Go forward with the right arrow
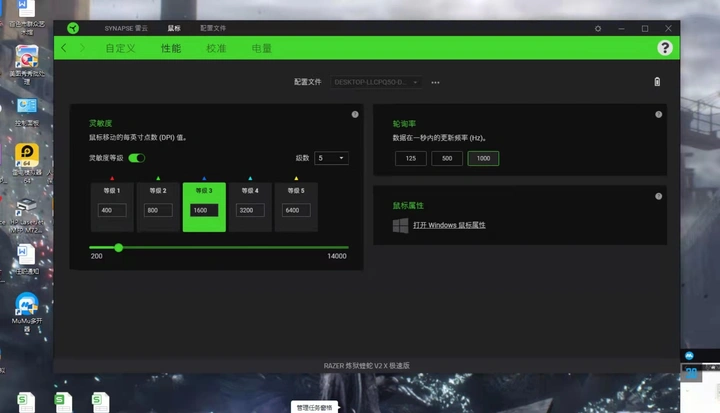 (82, 48)
